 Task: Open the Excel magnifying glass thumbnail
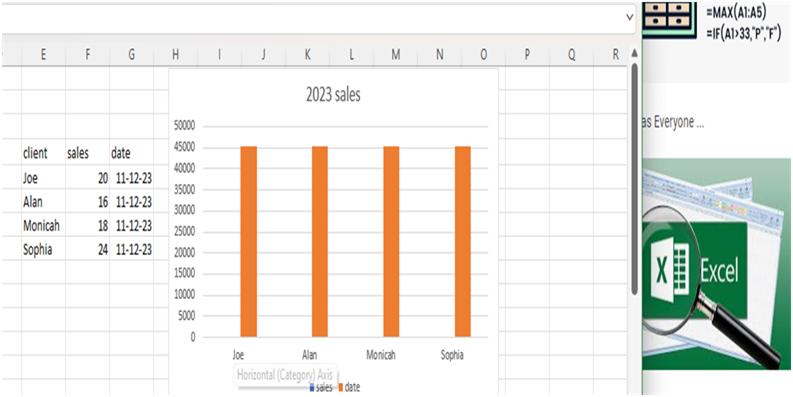tap(717, 263)
